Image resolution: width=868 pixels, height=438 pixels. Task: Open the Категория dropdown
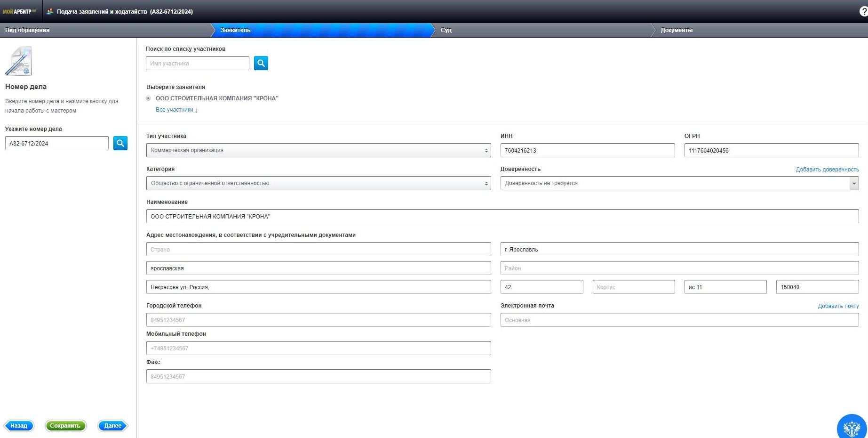(319, 183)
